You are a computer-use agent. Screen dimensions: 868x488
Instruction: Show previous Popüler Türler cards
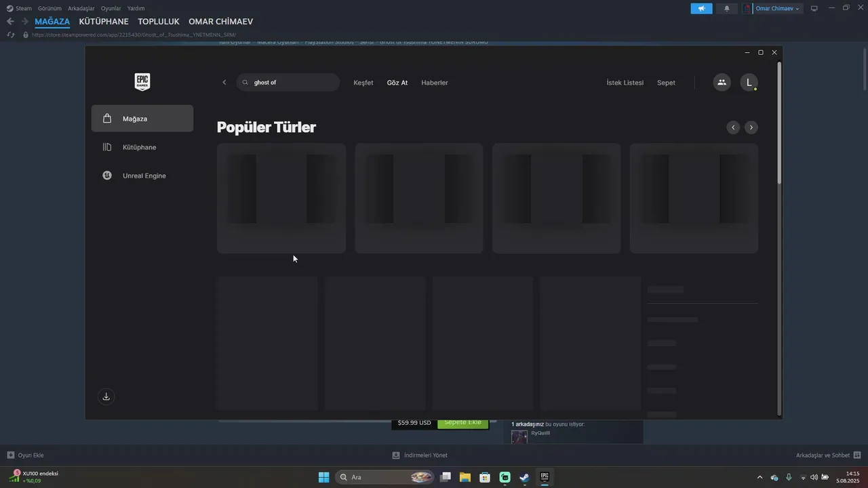click(x=733, y=127)
